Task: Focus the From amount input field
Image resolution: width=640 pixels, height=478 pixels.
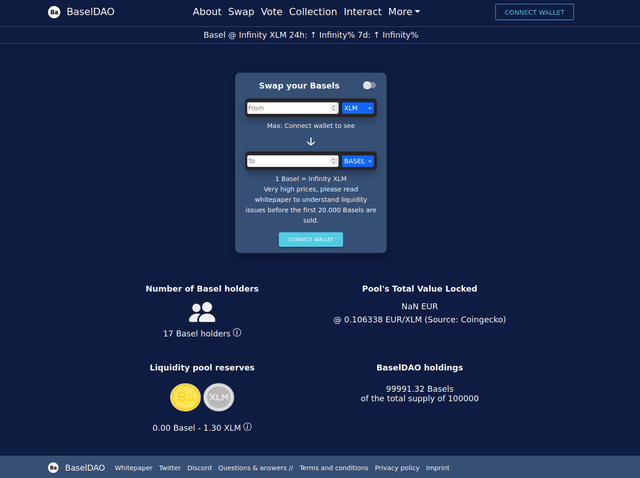Action: coord(293,108)
